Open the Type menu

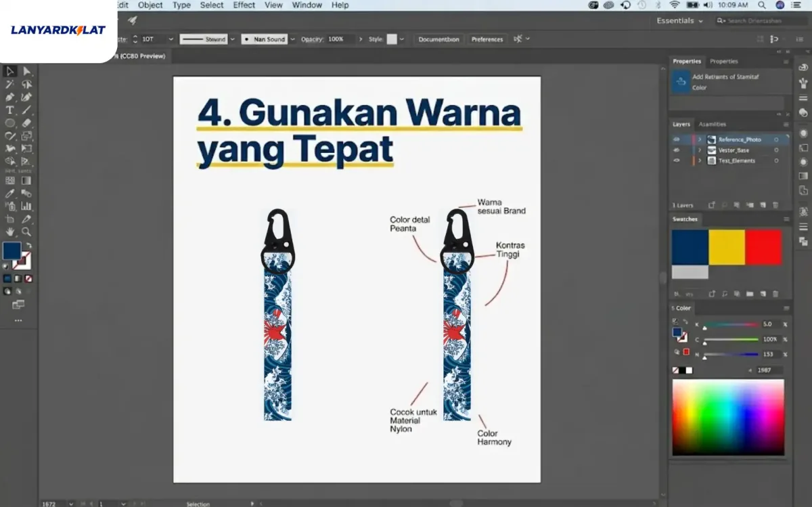point(181,5)
